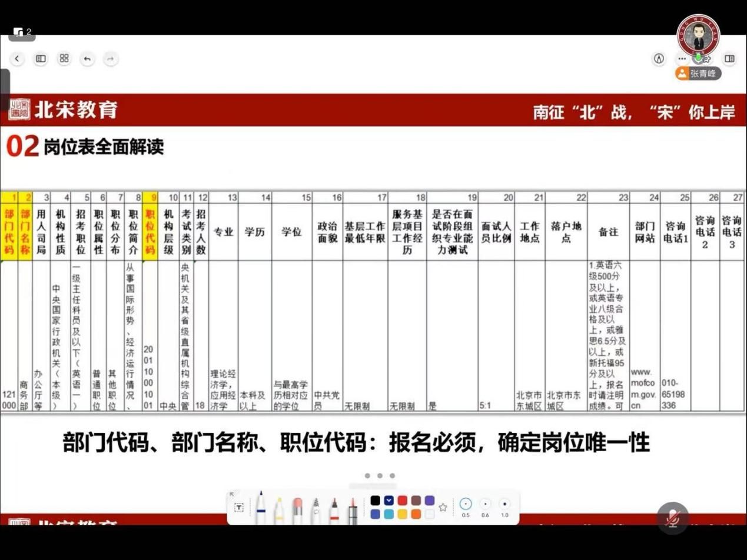
Task: Tap the back arrow in top toolbar
Action: pyautogui.click(x=17, y=58)
